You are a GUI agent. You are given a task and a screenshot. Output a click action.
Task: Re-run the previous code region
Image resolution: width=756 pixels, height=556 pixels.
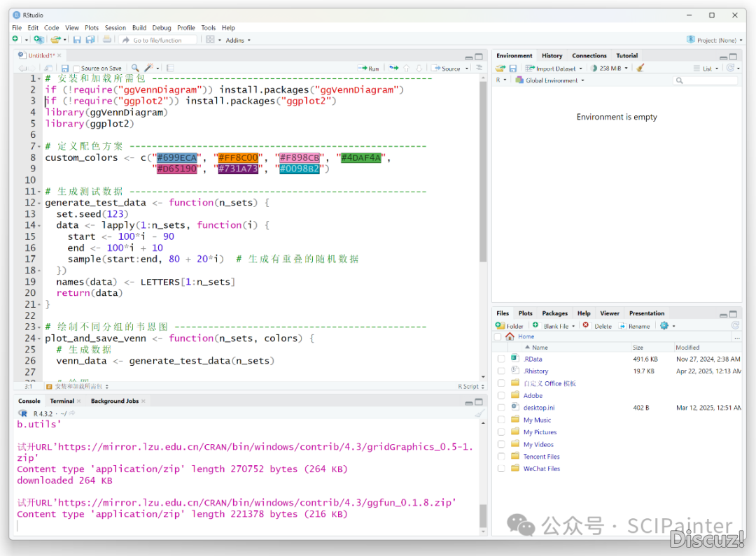394,69
